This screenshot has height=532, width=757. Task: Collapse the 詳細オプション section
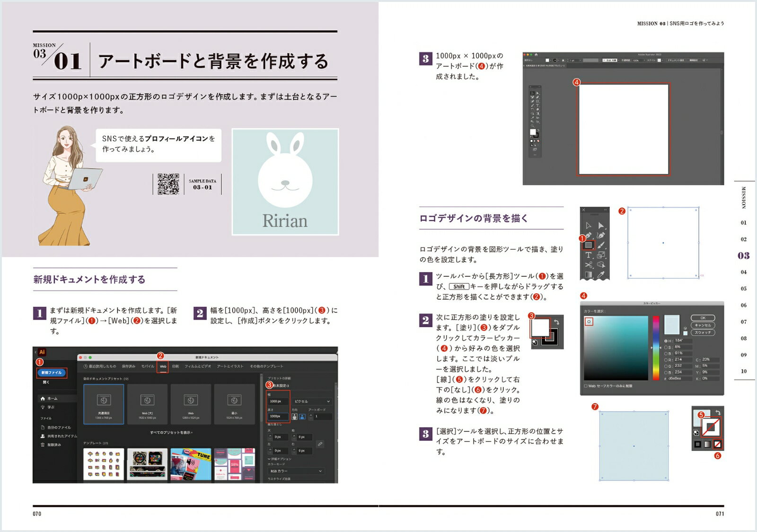pyautogui.click(x=269, y=459)
